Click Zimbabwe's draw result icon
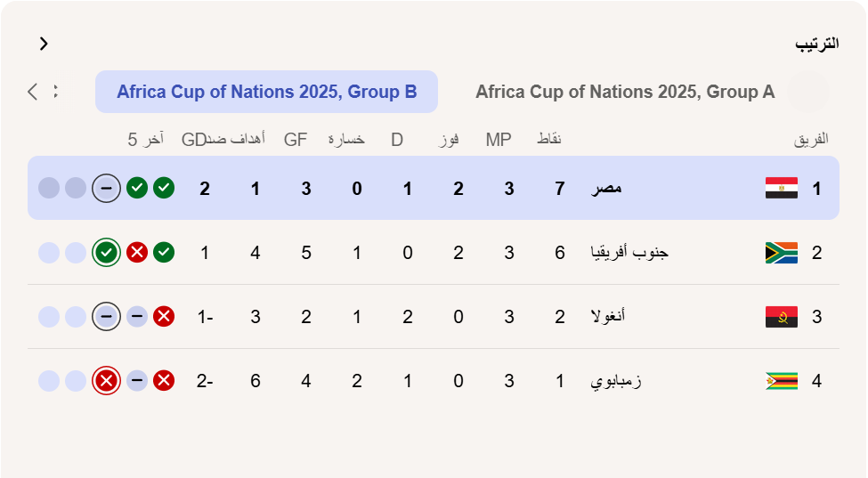This screenshot has width=868, height=478. point(137,381)
